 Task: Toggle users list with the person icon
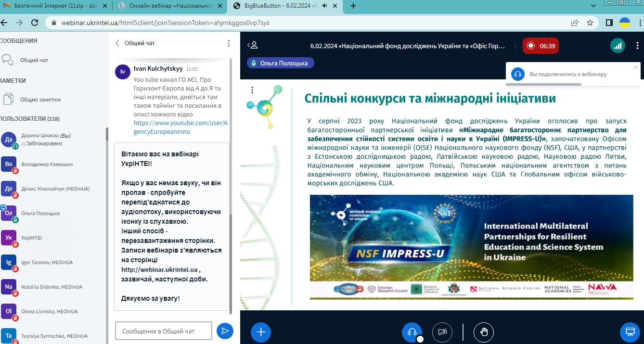(253, 45)
